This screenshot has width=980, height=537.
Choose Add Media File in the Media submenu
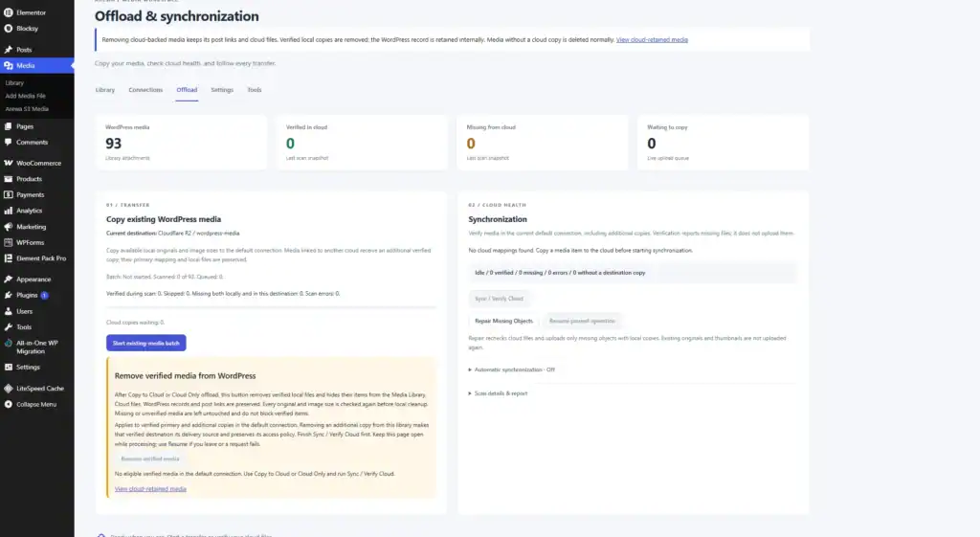point(25,96)
